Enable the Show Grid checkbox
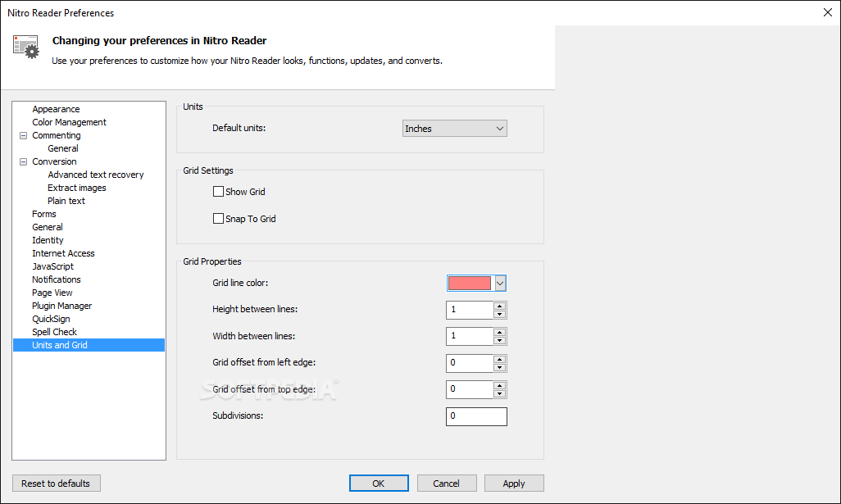 click(218, 192)
